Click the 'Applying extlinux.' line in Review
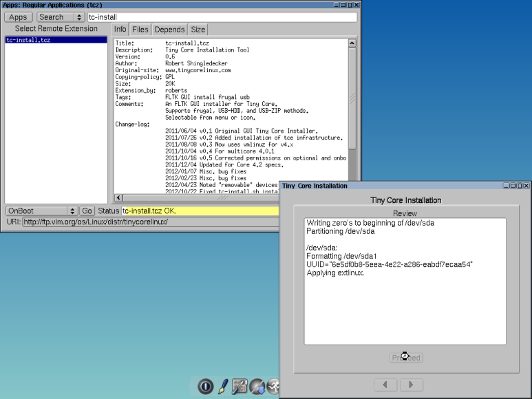This screenshot has width=532, height=399. coord(335,273)
